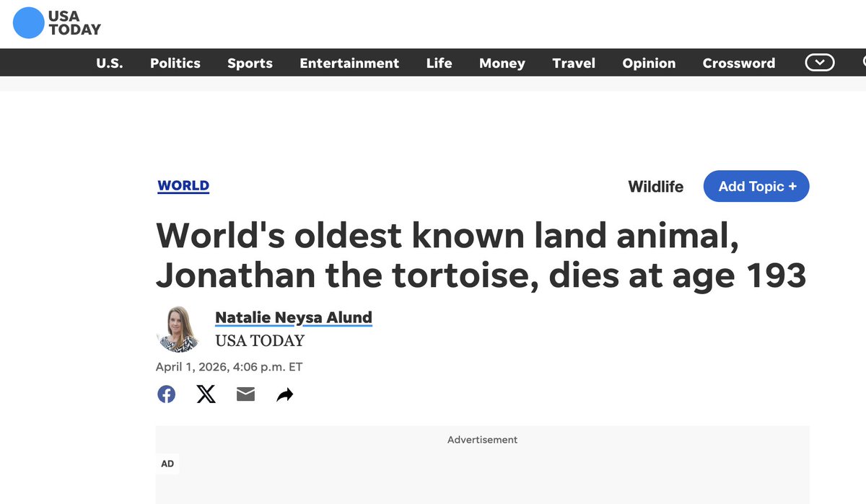Open the Money section

(502, 63)
